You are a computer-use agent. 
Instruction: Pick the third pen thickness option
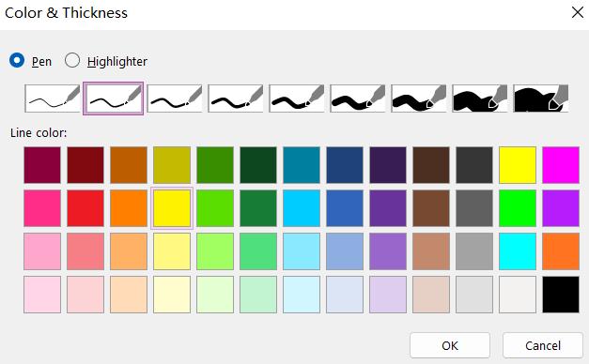(175, 99)
